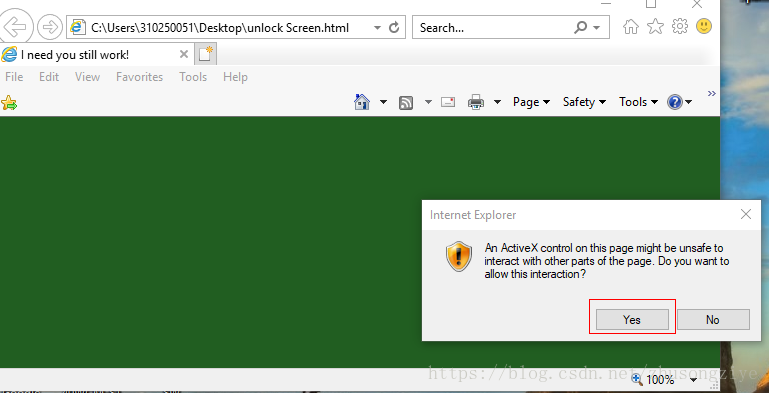Open the Favorites menu
Image resolution: width=769 pixels, height=393 pixels.
click(139, 77)
